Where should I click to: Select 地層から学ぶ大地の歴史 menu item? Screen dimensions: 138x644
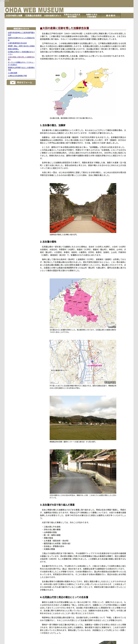click(91, 15)
